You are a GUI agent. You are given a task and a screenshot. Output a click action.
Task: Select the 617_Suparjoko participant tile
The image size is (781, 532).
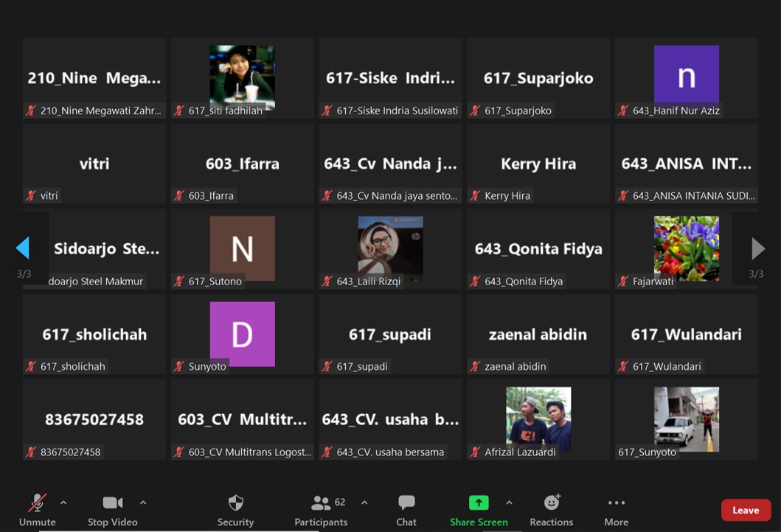[x=538, y=78]
